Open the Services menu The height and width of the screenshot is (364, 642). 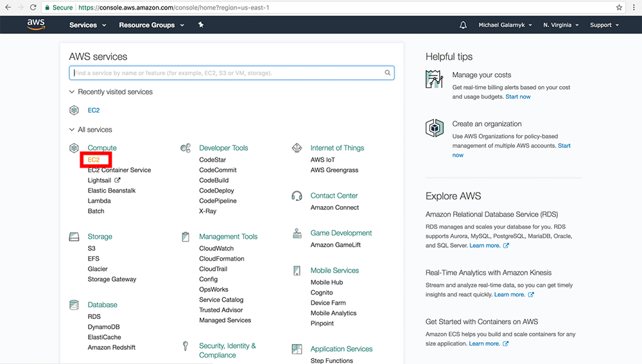coord(87,25)
